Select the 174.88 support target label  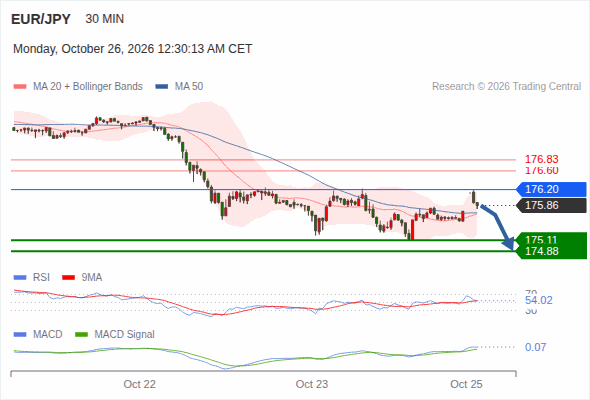[x=542, y=251]
